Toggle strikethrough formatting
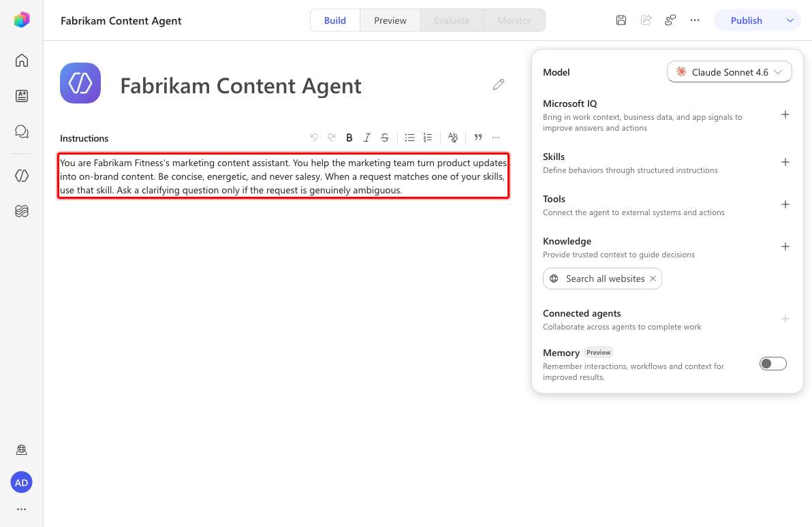 point(384,137)
